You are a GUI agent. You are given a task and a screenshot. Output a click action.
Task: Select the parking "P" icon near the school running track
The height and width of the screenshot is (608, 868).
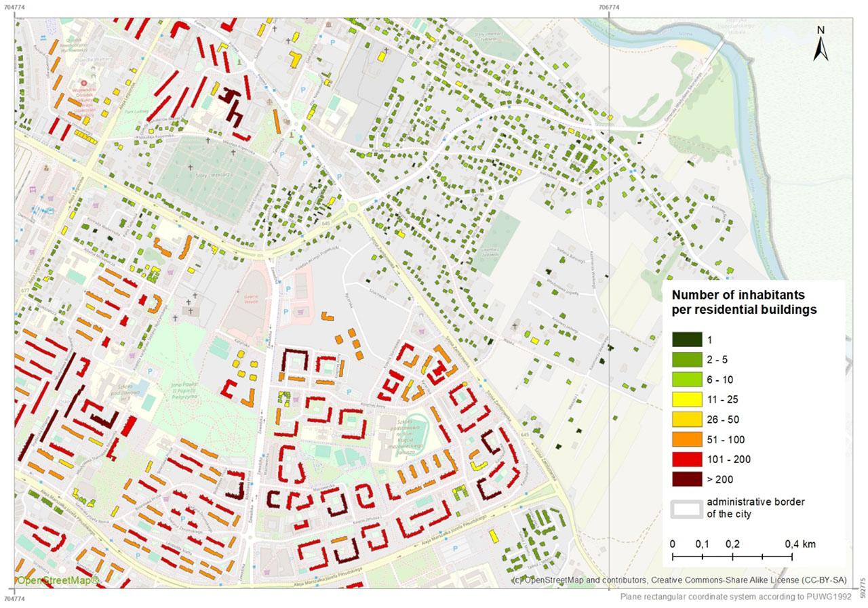[348, 392]
